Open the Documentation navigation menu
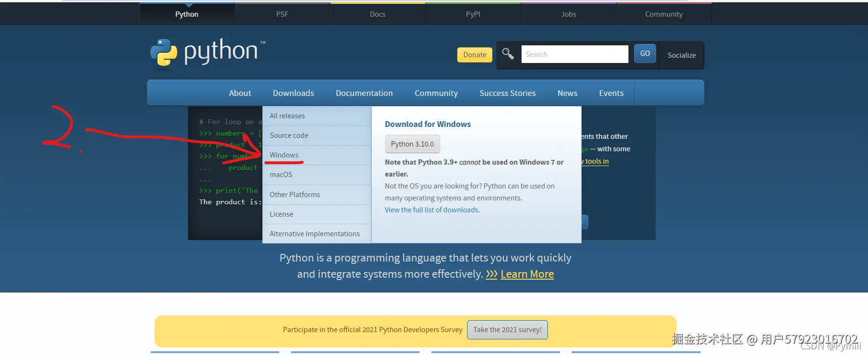This screenshot has width=868, height=356. 364,93
